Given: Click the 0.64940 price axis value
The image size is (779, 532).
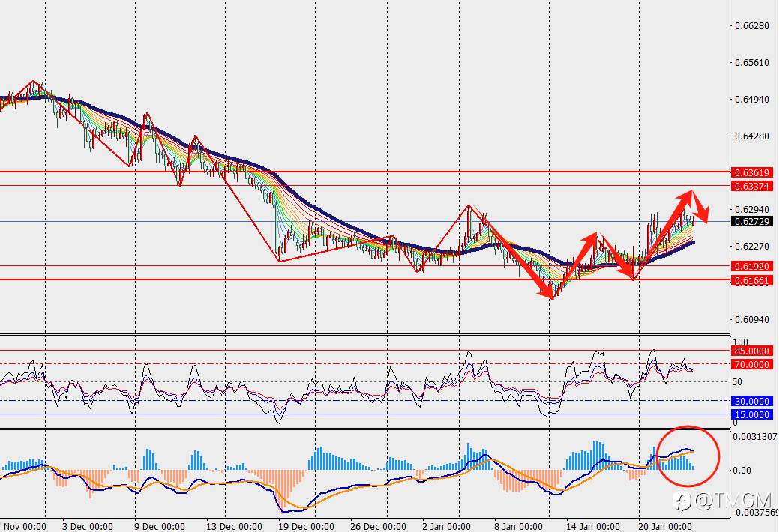Looking at the screenshot, I should pyautogui.click(x=752, y=100).
